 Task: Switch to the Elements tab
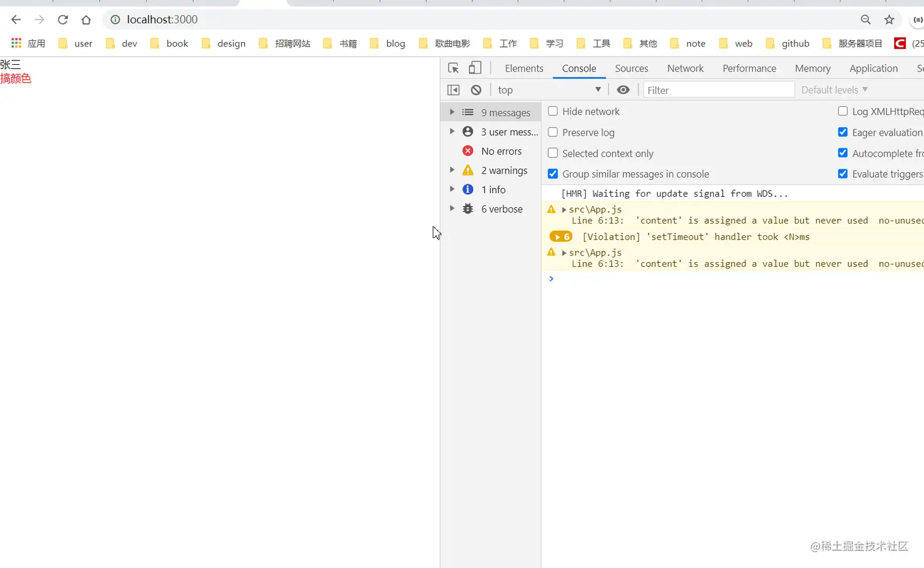point(524,68)
